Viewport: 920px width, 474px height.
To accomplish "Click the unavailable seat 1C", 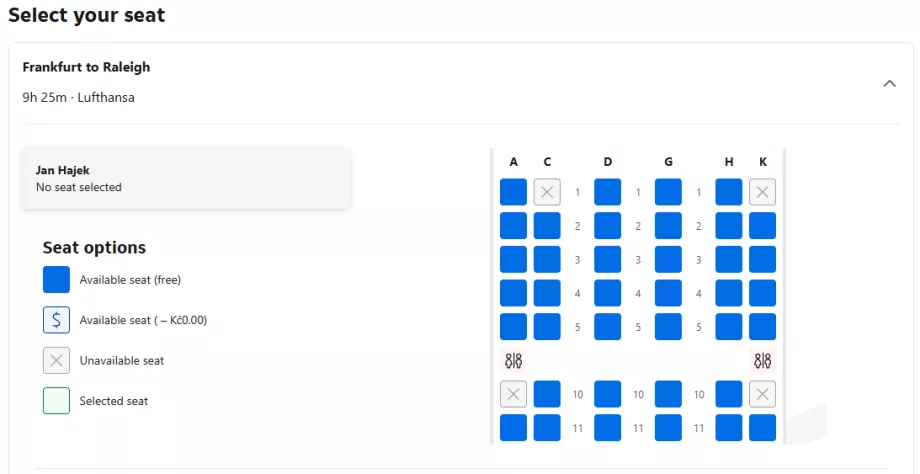I will [x=547, y=192].
